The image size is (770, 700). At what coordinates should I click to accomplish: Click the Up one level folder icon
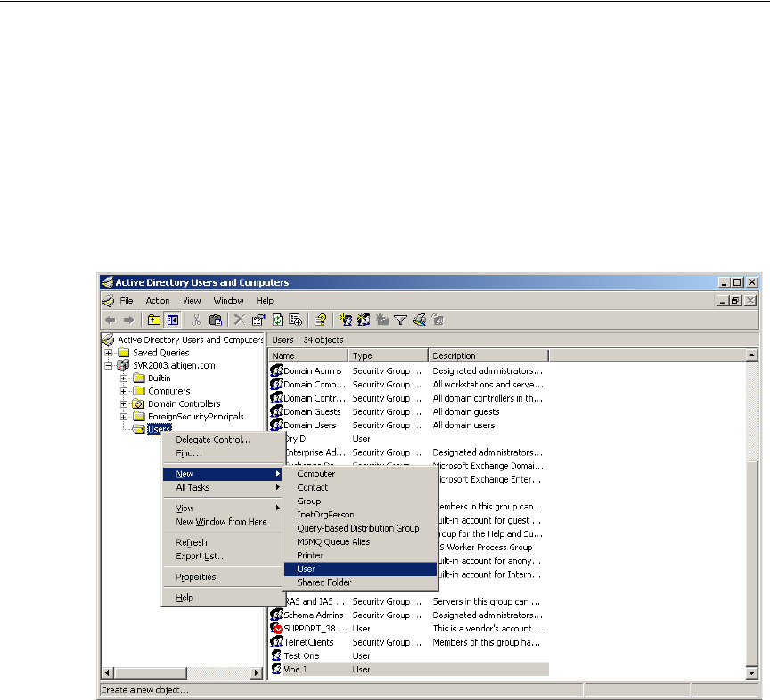pyautogui.click(x=153, y=320)
